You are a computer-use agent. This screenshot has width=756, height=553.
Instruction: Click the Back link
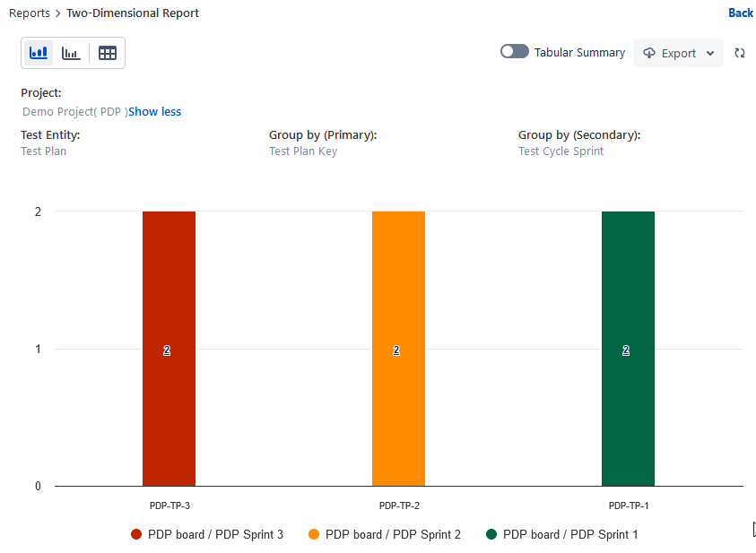pos(741,13)
